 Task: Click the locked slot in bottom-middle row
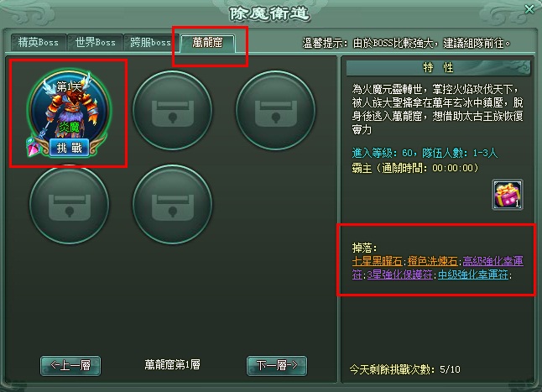172,204
